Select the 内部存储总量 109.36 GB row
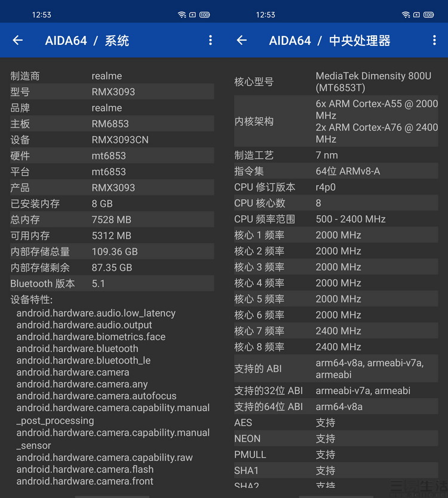448x498 pixels. tap(112, 252)
